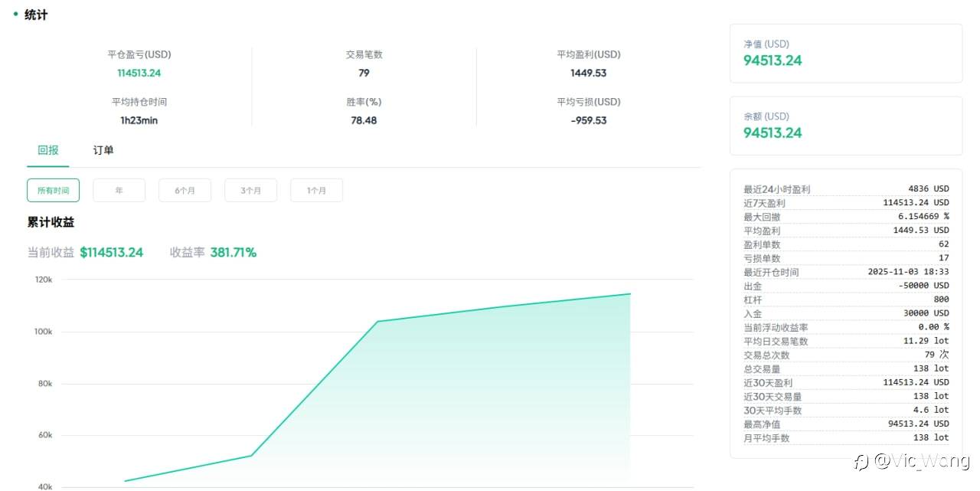This screenshot has height=491, width=980.
Task: Open the 订单 tab
Action: 103,150
